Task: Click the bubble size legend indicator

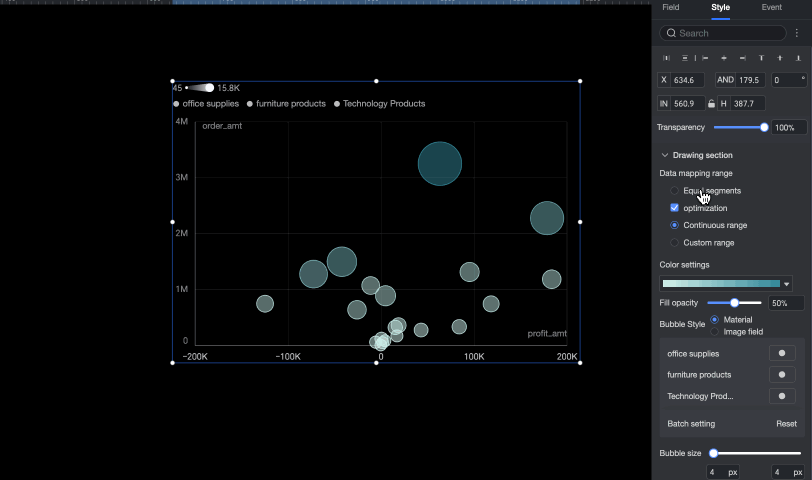Action: click(200, 88)
